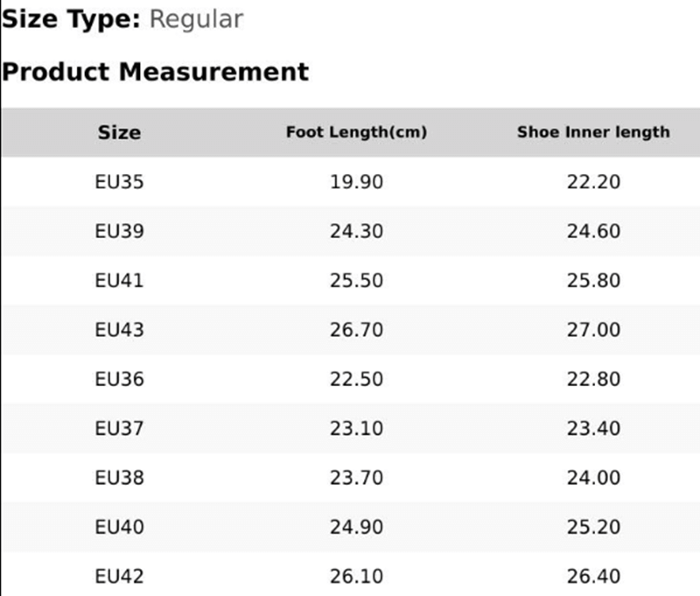Select the EU36 size cell

tap(119, 379)
